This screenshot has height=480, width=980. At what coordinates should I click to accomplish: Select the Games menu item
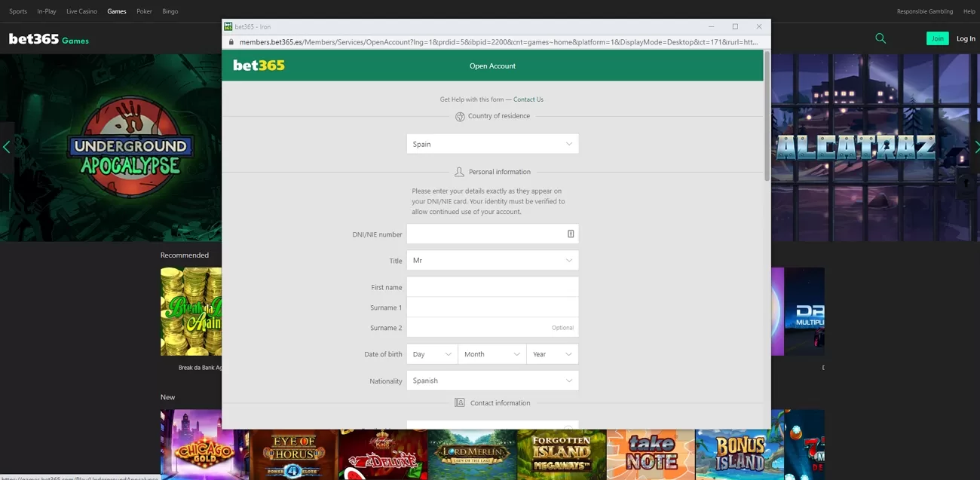pyautogui.click(x=117, y=11)
